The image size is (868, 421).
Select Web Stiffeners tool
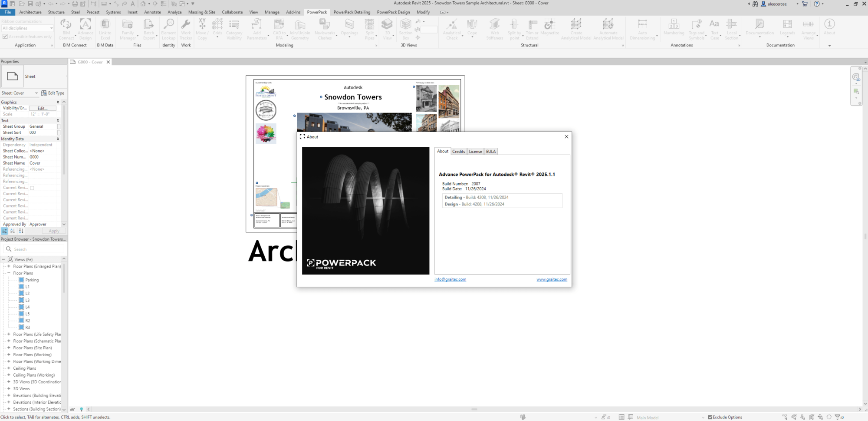pyautogui.click(x=494, y=29)
